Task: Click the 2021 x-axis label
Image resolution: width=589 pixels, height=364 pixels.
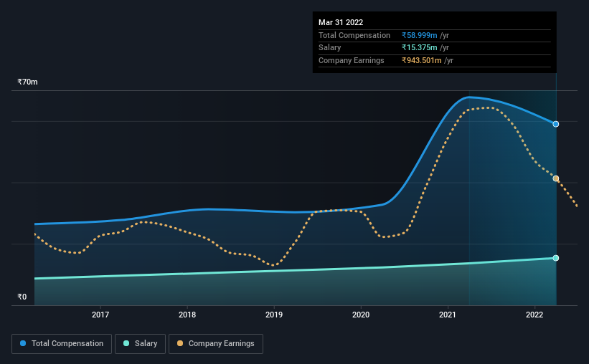Action: point(448,315)
